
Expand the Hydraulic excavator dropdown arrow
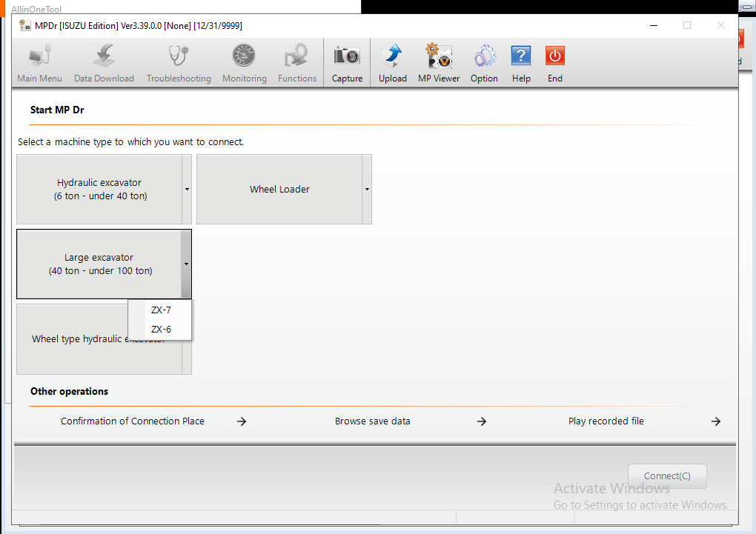click(x=187, y=190)
